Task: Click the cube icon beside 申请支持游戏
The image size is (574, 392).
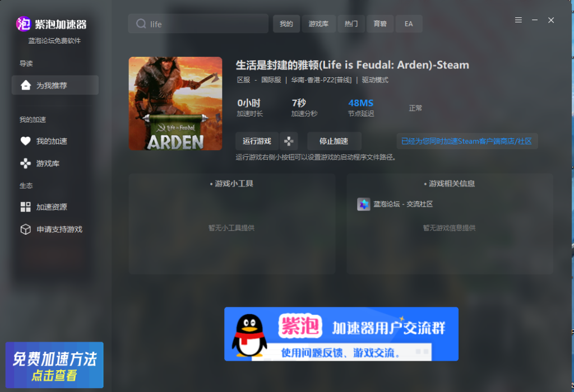Action: (26, 229)
